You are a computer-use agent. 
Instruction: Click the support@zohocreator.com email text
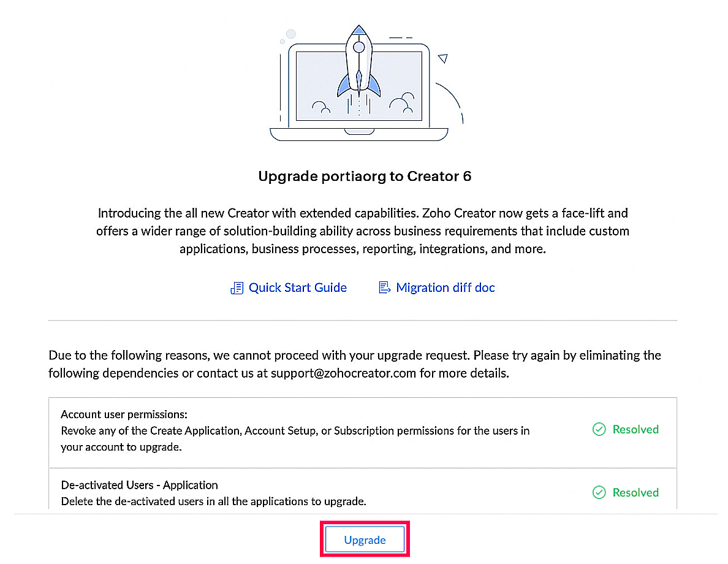tap(343, 373)
